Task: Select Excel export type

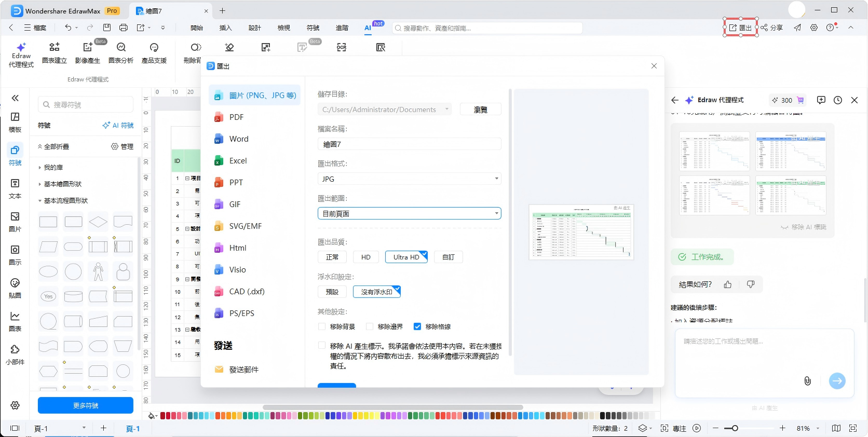Action: 254,161
